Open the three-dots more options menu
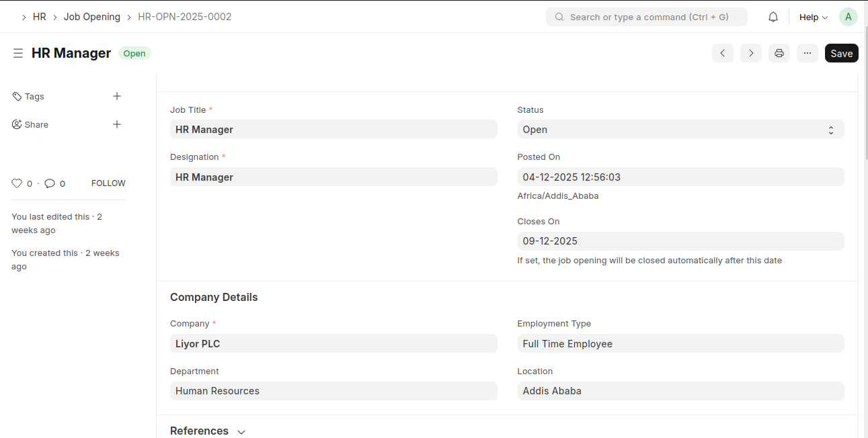 click(x=807, y=53)
